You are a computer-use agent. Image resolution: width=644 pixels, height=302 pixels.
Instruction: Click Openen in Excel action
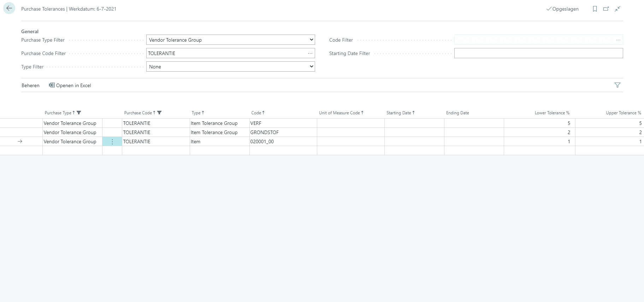(x=70, y=85)
